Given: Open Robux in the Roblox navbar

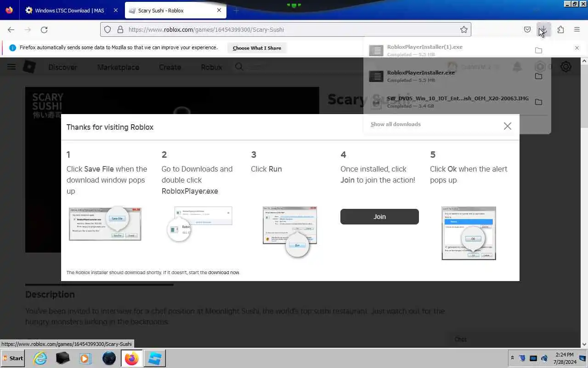Looking at the screenshot, I should 211,67.
